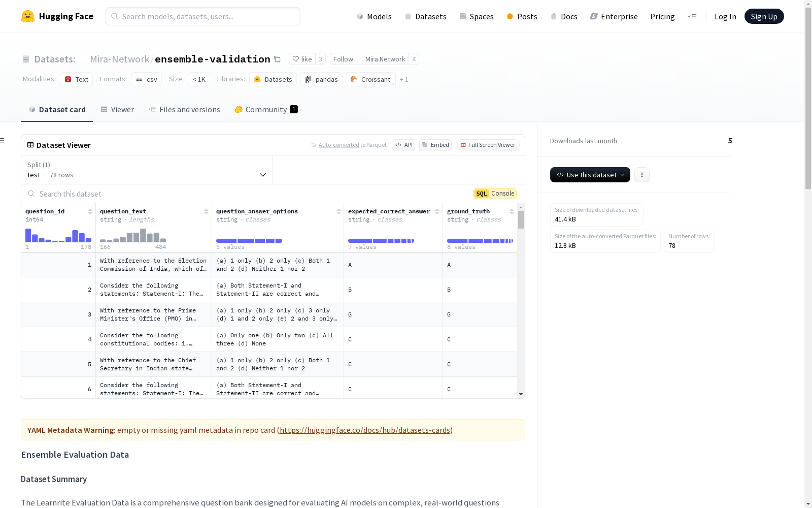Viewport: 812px width, 508px height.
Task: Click the Embed button
Action: point(435,145)
